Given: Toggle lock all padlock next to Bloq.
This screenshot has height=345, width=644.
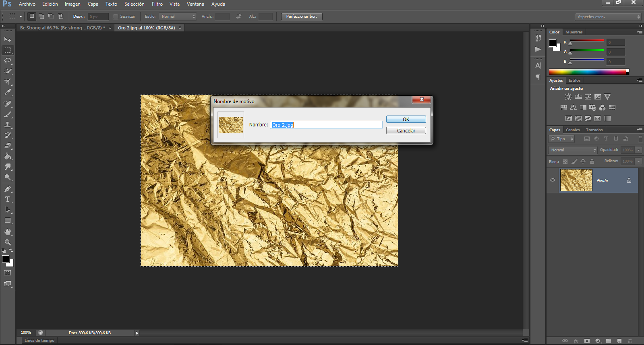Looking at the screenshot, I should point(592,161).
